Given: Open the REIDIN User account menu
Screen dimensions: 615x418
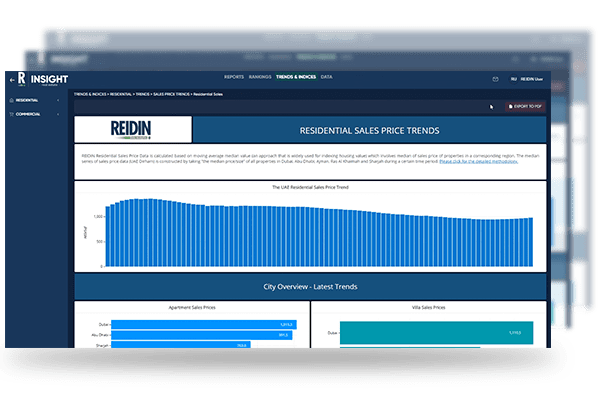Looking at the screenshot, I should click(x=531, y=79).
